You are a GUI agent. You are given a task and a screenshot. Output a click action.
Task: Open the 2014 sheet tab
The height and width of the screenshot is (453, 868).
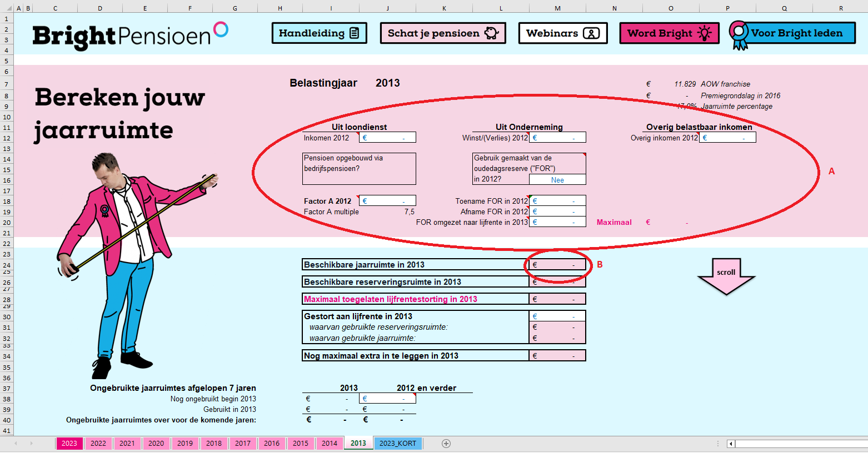[330, 443]
